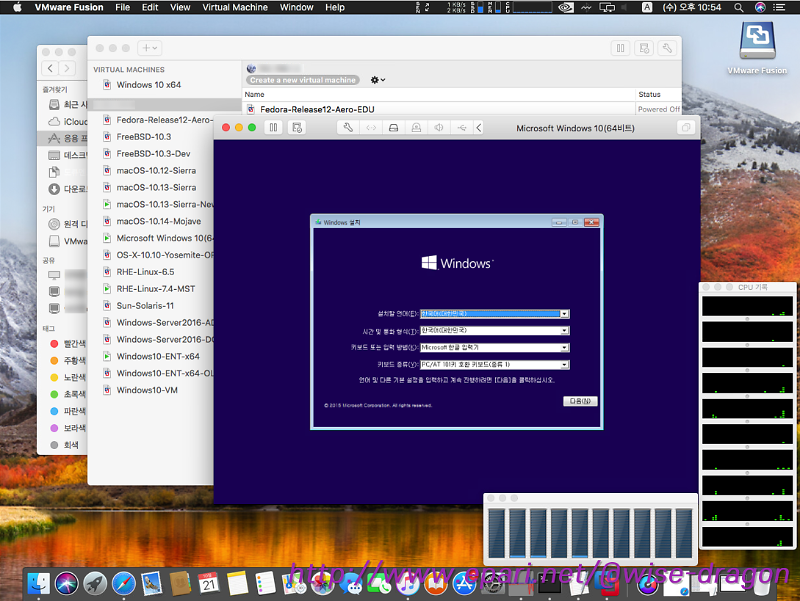The width and height of the screenshot is (800, 601).
Task: Open Notes from the Dock
Action: coord(237,584)
